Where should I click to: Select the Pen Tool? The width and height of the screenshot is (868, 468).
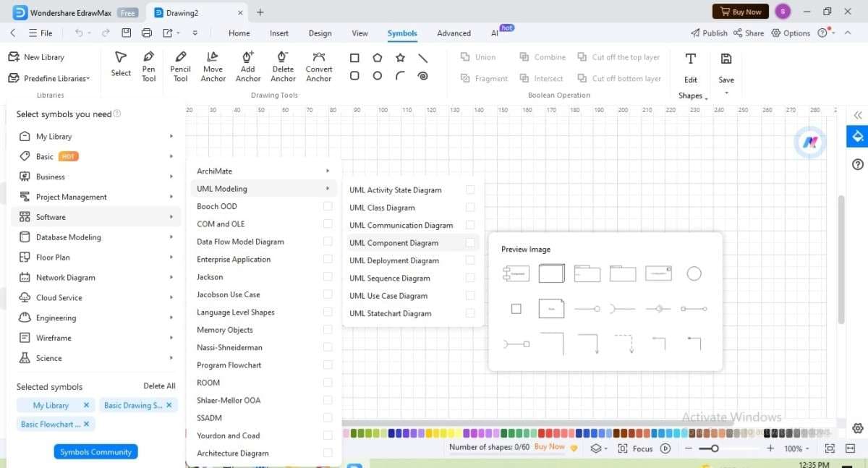tap(148, 66)
